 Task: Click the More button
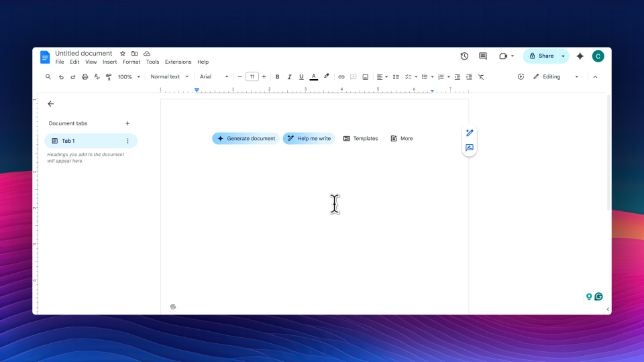(402, 138)
